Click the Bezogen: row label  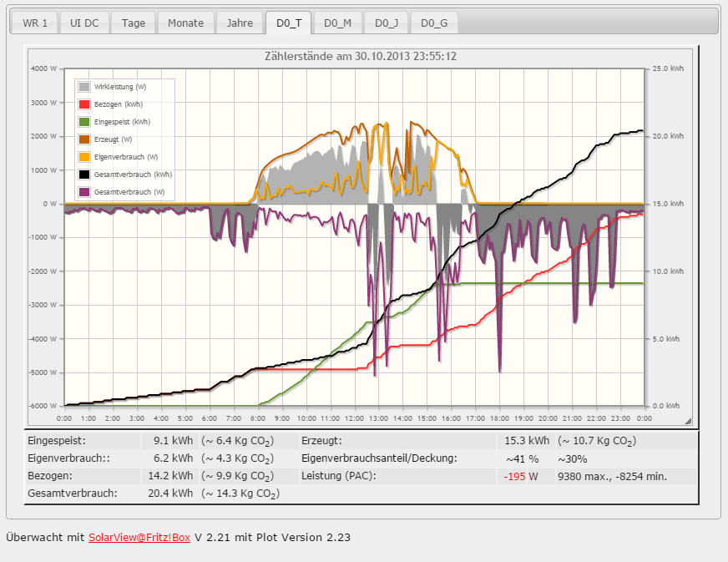click(x=50, y=476)
